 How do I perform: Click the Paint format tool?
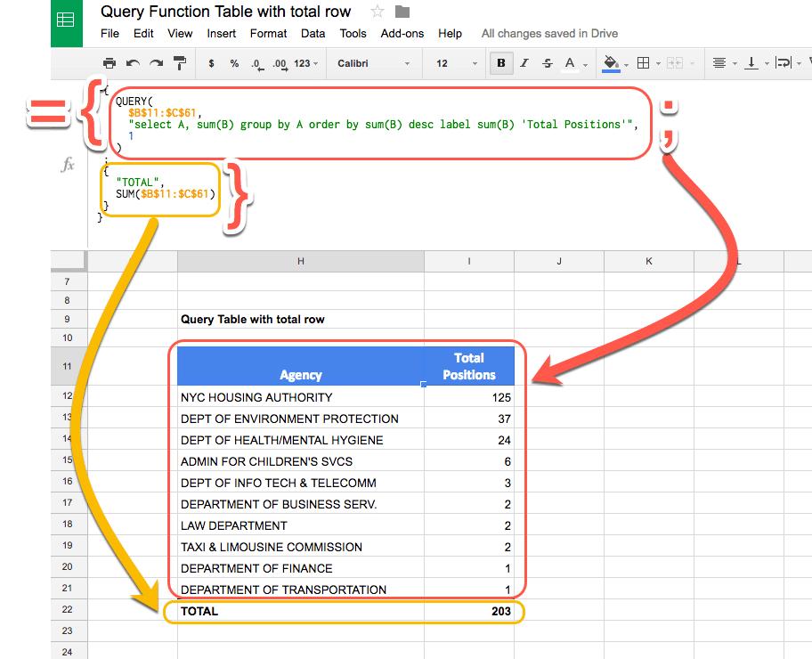pyautogui.click(x=177, y=63)
